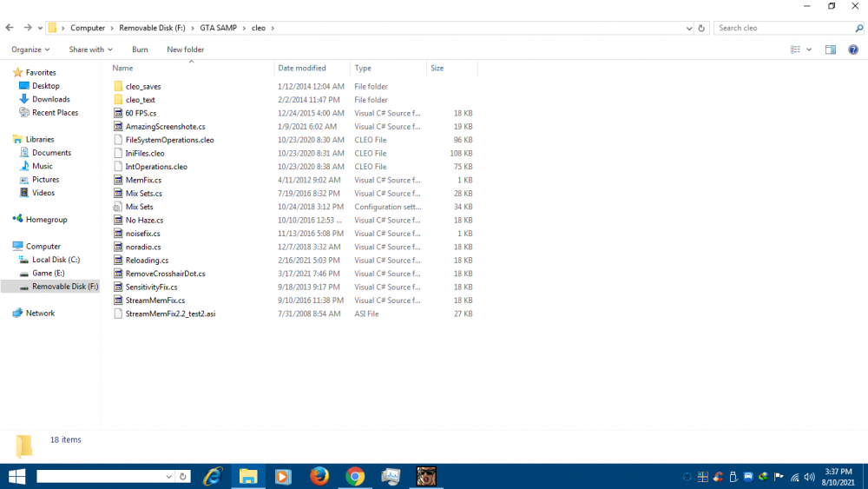Toggle the preview pane icon

pyautogui.click(x=831, y=50)
